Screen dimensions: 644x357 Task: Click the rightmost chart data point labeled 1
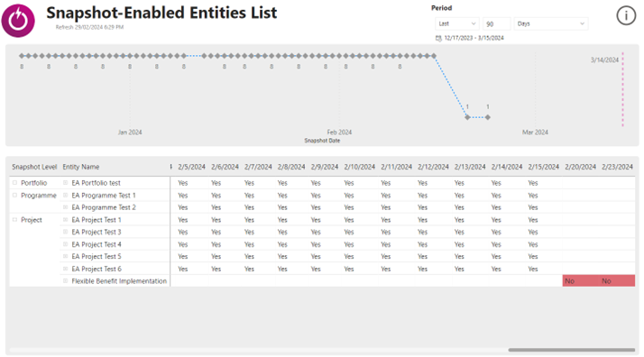[488, 117]
